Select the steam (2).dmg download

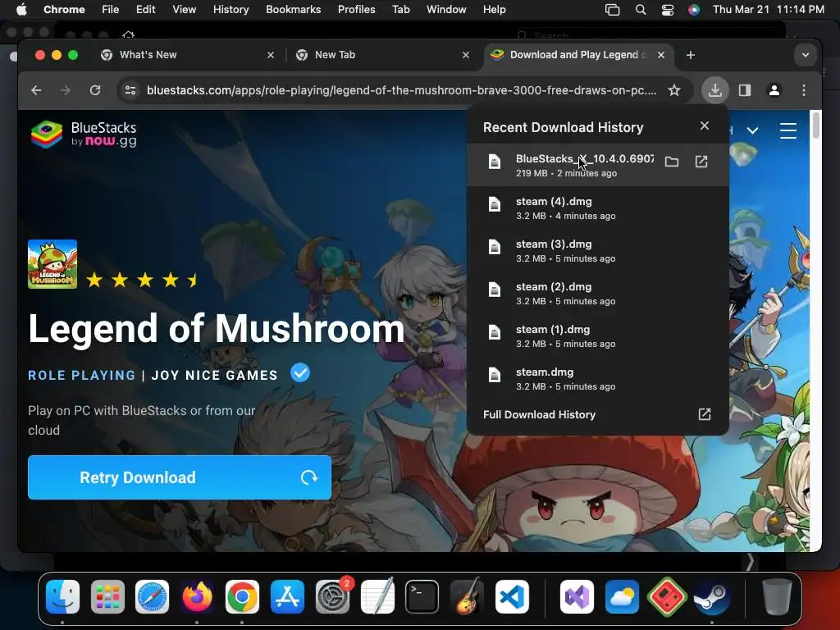point(598,294)
